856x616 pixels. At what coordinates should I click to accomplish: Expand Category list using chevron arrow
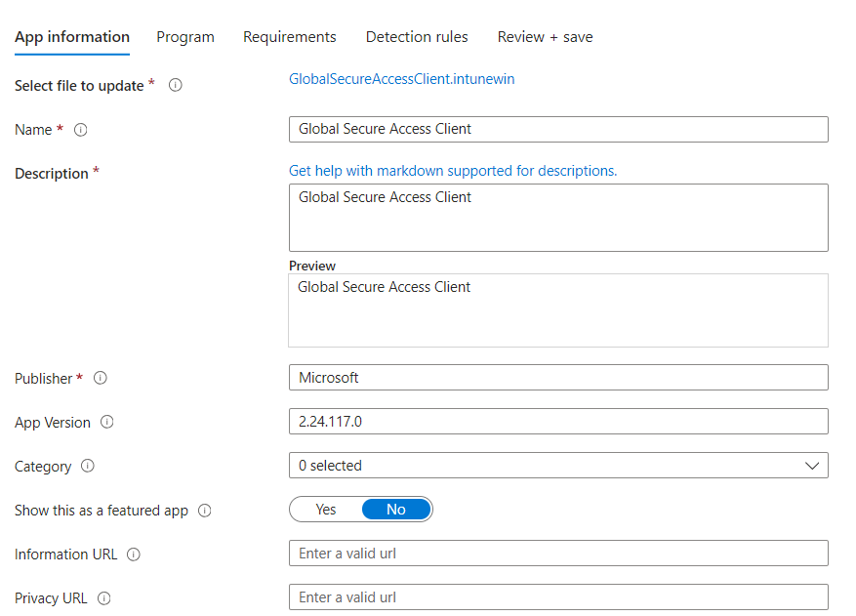[812, 466]
